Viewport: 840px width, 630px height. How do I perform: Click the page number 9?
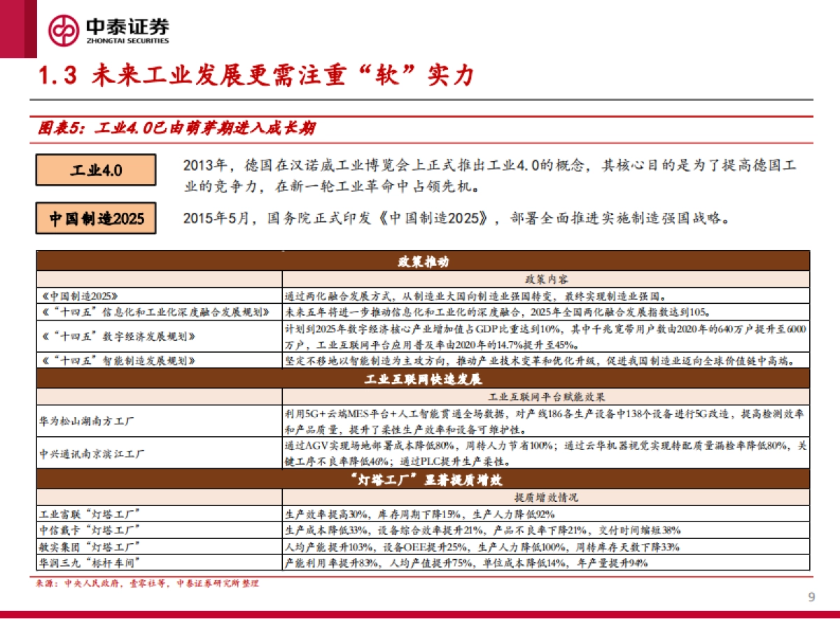click(x=811, y=598)
